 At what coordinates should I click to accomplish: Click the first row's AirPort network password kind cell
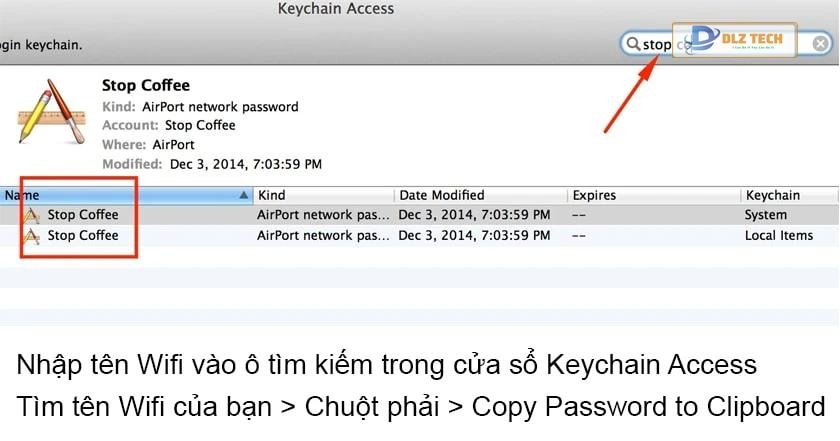point(322,215)
